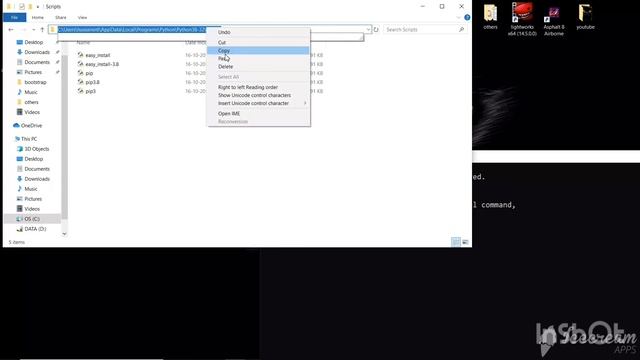
Task: Sort by the Name column header
Action: [84, 42]
